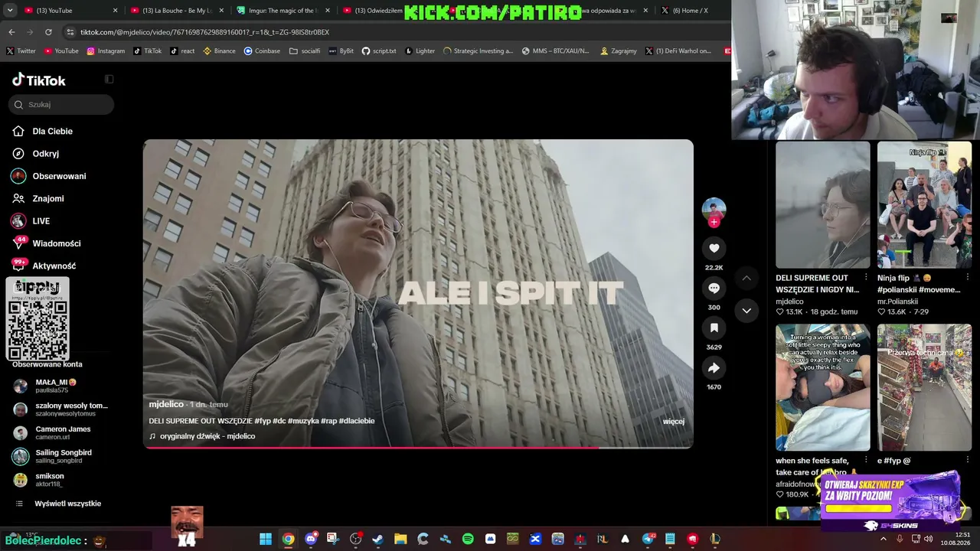Click the mr.Polianskii author name

click(899, 302)
